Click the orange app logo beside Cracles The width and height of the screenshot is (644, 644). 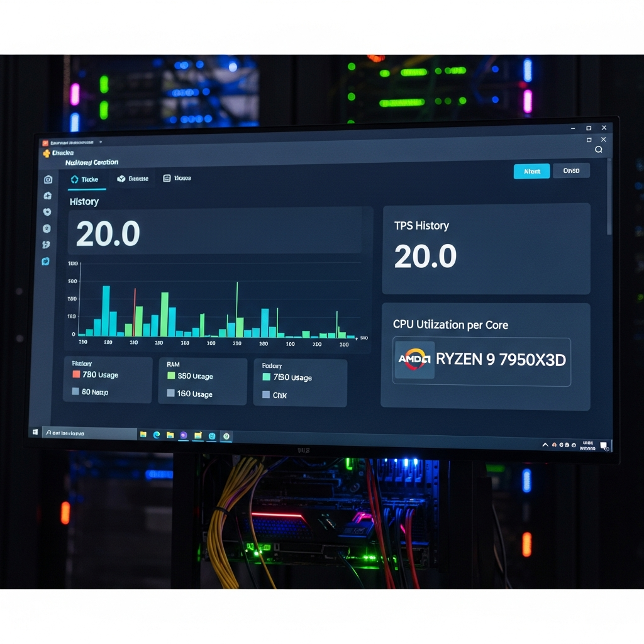pyautogui.click(x=47, y=153)
